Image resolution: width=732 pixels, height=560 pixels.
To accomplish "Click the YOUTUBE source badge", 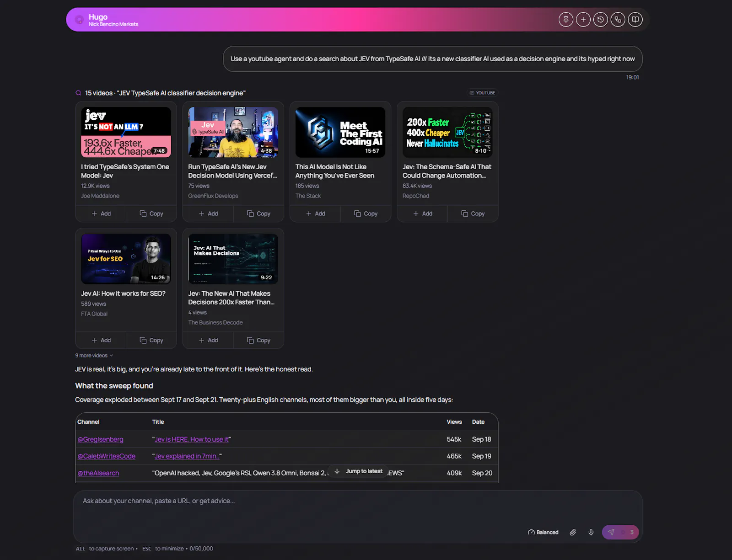I will (x=482, y=93).
